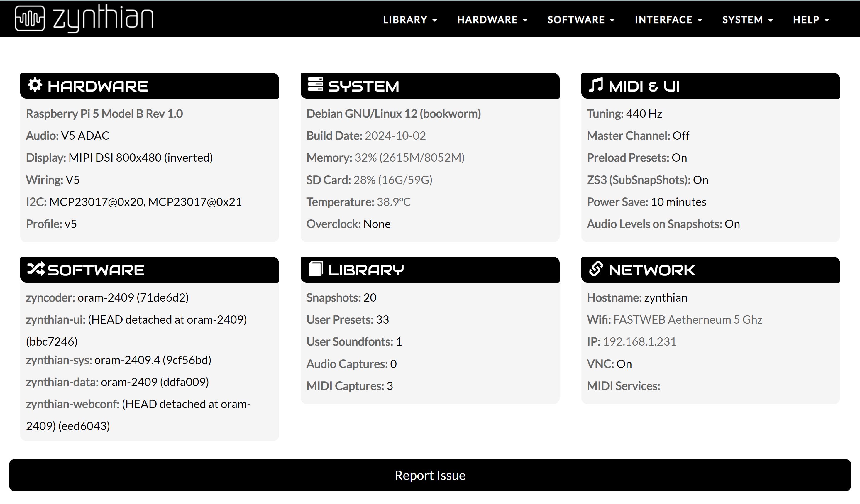Click Wiring: V5 entry
The width and height of the screenshot is (860, 504).
pyautogui.click(x=53, y=180)
